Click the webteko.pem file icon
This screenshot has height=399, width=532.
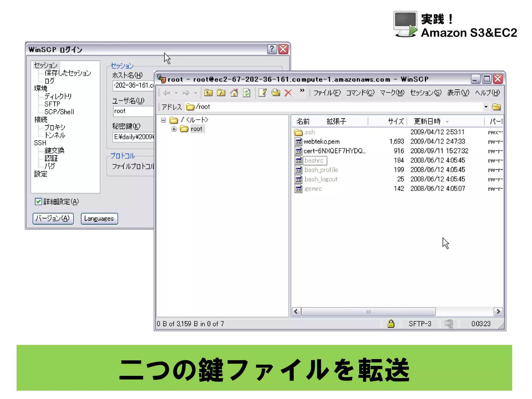click(298, 142)
